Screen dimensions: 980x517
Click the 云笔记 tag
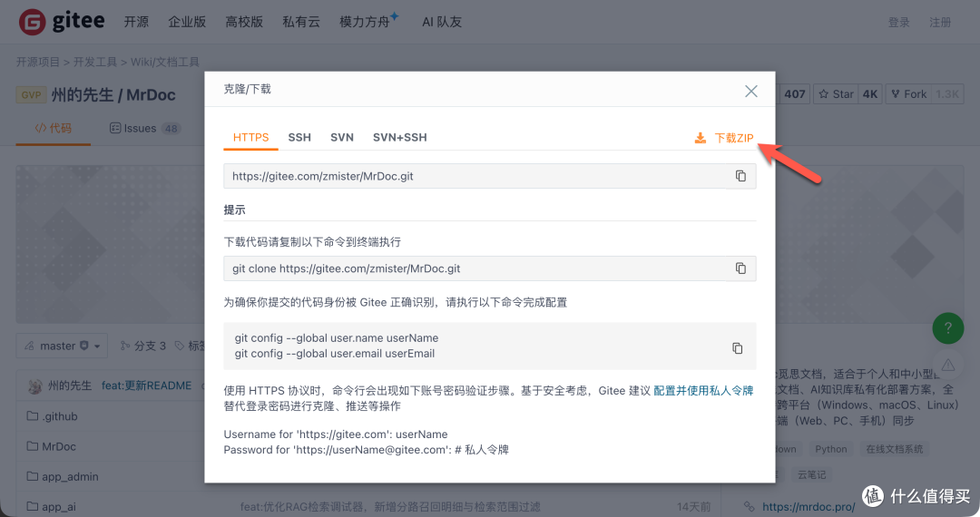tap(812, 474)
